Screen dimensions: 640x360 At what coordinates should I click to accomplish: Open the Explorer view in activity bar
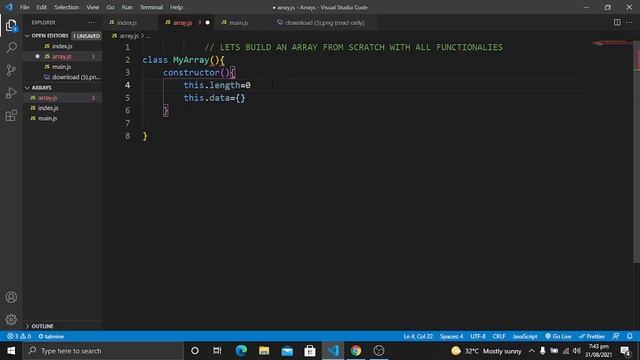(x=11, y=25)
